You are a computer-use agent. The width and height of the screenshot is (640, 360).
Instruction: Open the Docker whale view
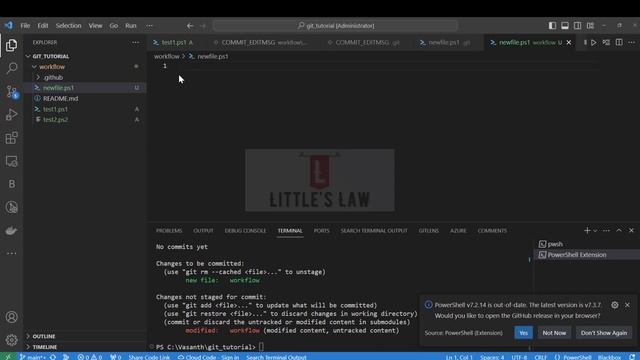pos(11,231)
